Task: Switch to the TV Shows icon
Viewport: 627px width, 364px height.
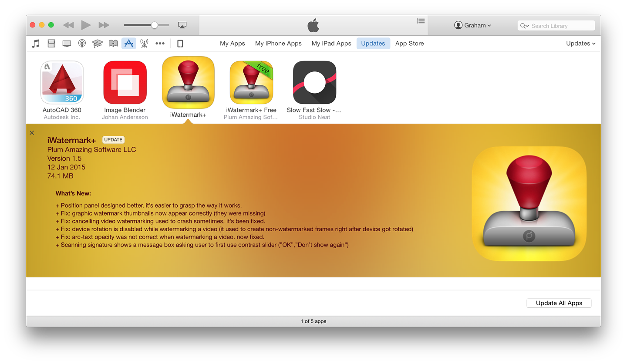Action: 67,44
